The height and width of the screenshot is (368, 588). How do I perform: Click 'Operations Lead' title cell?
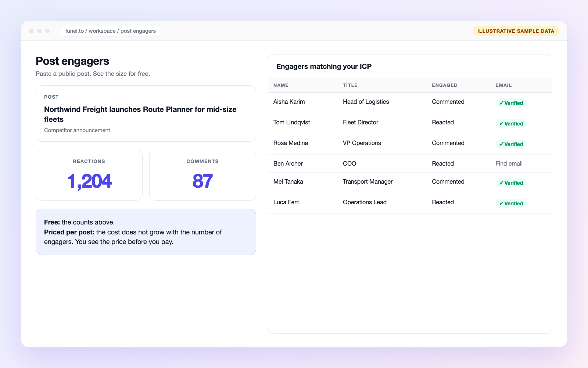365,202
